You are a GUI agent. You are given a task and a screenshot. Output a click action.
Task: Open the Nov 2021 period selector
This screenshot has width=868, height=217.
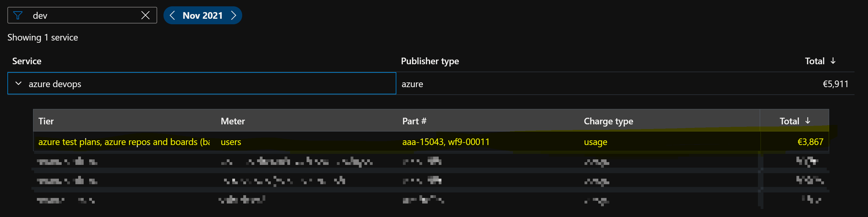pyautogui.click(x=203, y=15)
